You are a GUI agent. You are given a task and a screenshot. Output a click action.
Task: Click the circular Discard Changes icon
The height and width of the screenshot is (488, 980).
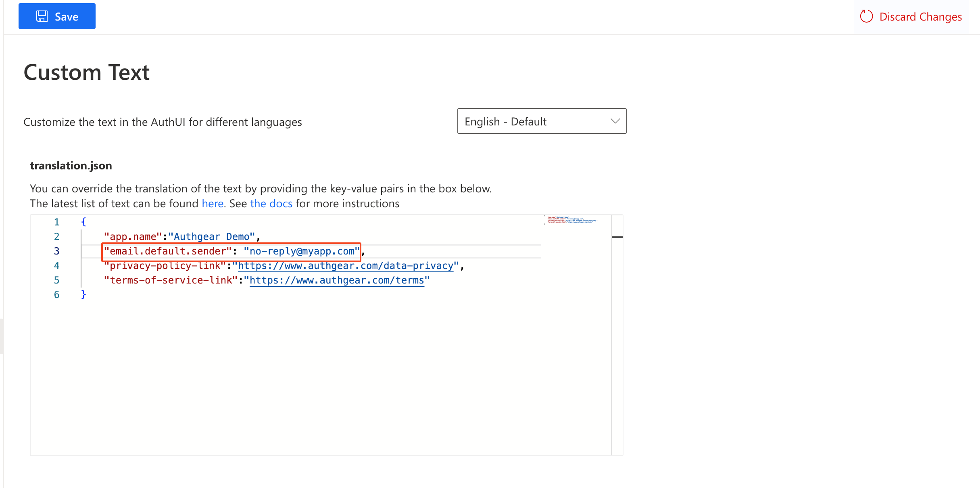tap(866, 16)
